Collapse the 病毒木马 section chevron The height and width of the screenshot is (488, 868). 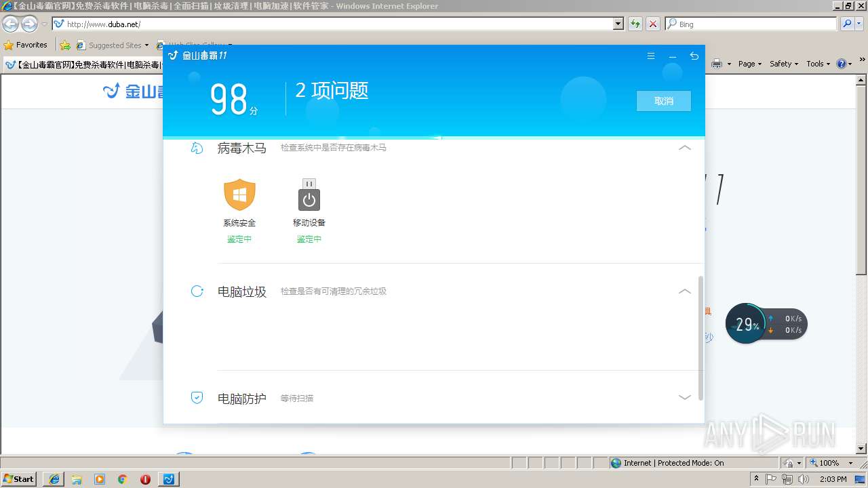[x=685, y=147]
